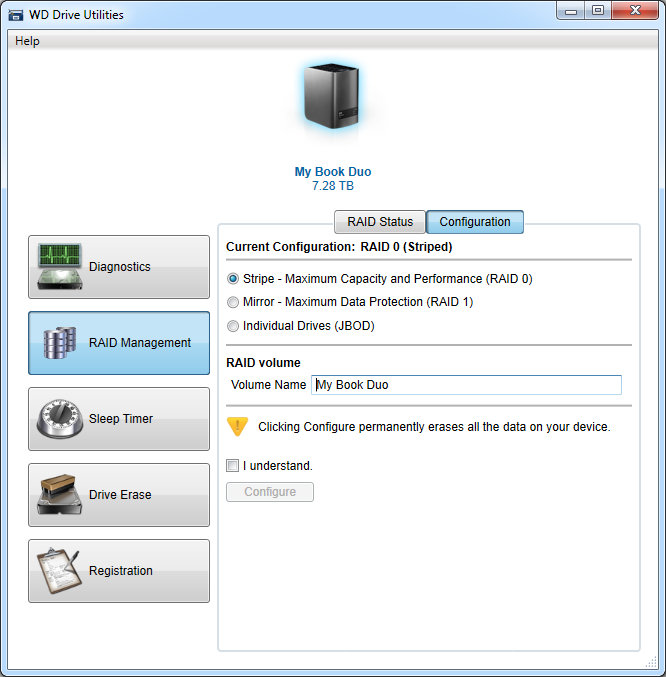Click the Configure button
The image size is (666, 677).
(x=270, y=492)
